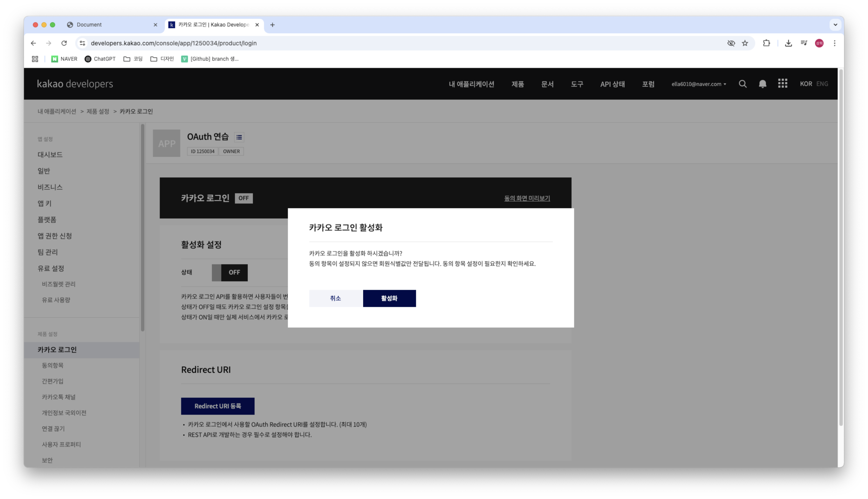The height and width of the screenshot is (499, 868).
Task: Close the 카카오 로그인 tab
Action: point(257,25)
